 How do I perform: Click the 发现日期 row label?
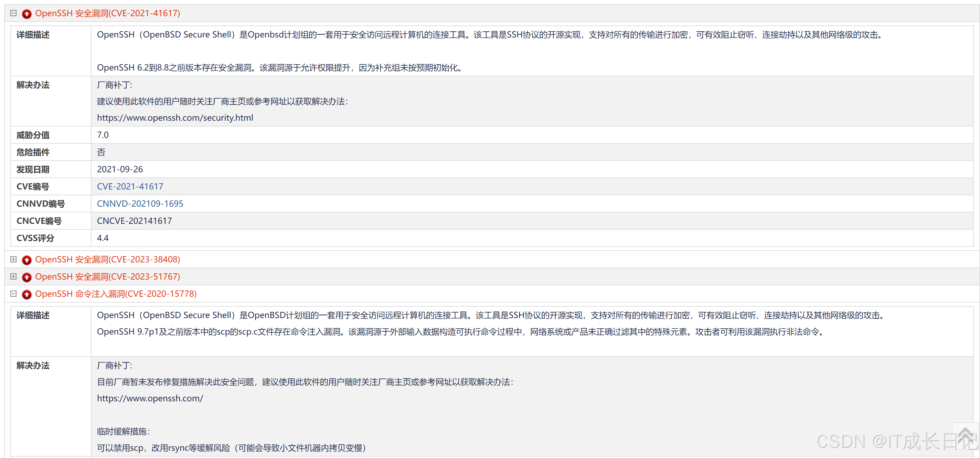tap(33, 169)
